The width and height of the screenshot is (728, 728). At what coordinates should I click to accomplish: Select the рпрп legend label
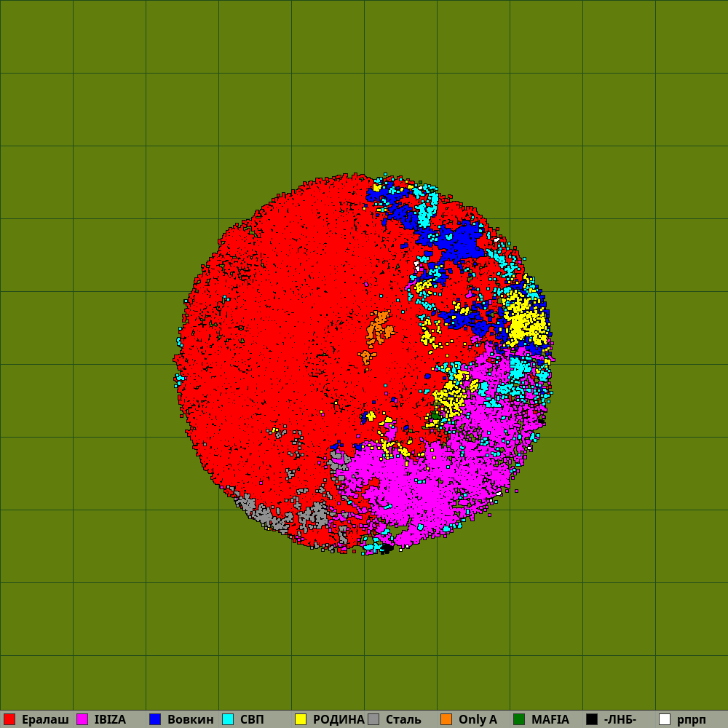[692, 721]
